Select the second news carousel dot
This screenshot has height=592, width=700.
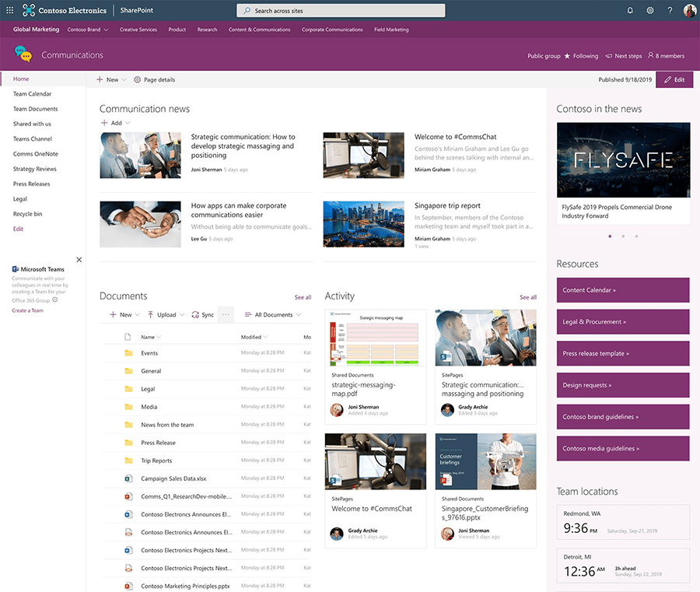point(623,236)
